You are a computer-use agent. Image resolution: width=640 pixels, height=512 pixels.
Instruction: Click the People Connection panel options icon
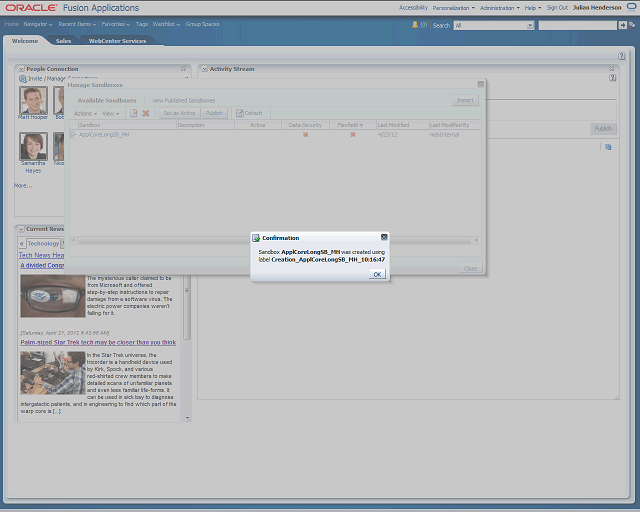coord(184,69)
